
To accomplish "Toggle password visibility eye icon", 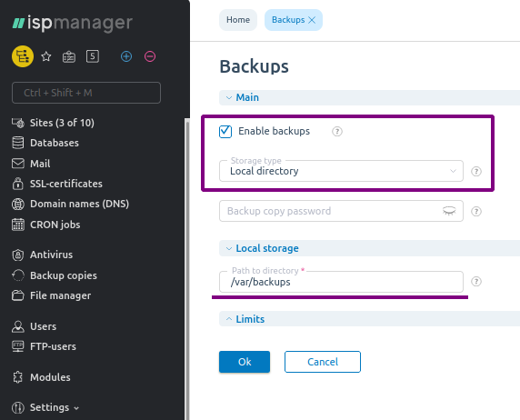I will click(x=449, y=211).
